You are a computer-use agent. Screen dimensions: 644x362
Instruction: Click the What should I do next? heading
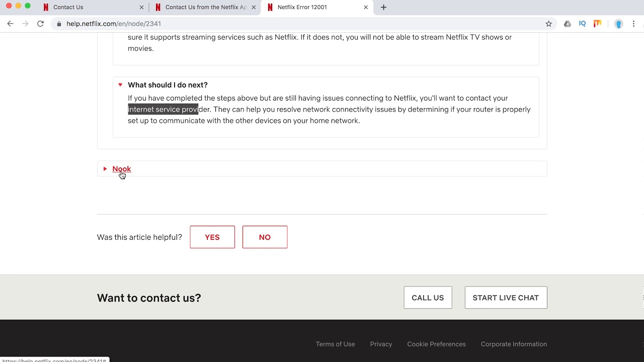pyautogui.click(x=168, y=85)
